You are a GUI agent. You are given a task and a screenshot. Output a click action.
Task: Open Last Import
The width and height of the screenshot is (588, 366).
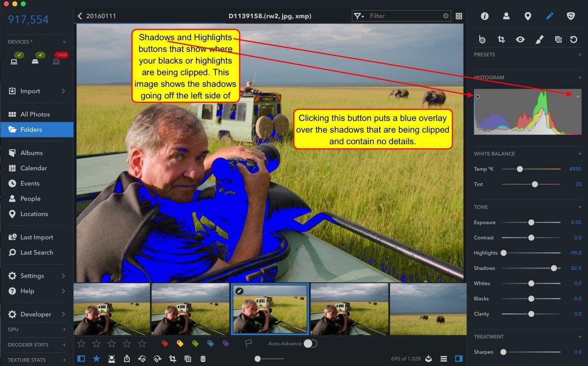click(x=37, y=237)
